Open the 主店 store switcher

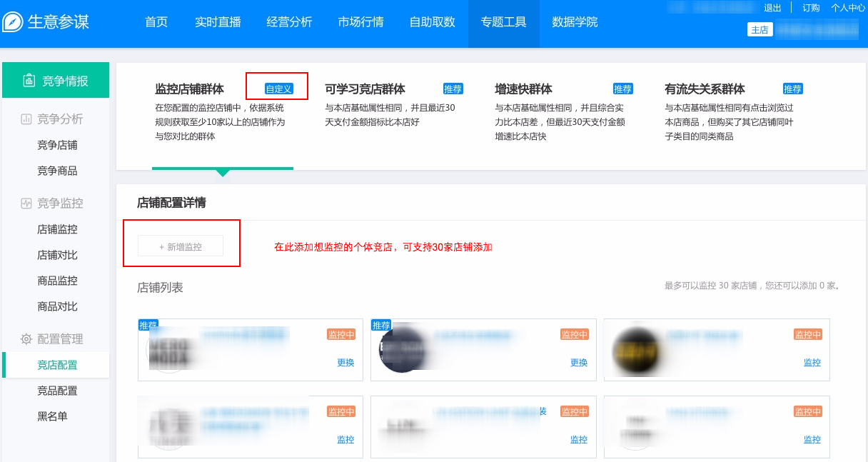click(759, 29)
